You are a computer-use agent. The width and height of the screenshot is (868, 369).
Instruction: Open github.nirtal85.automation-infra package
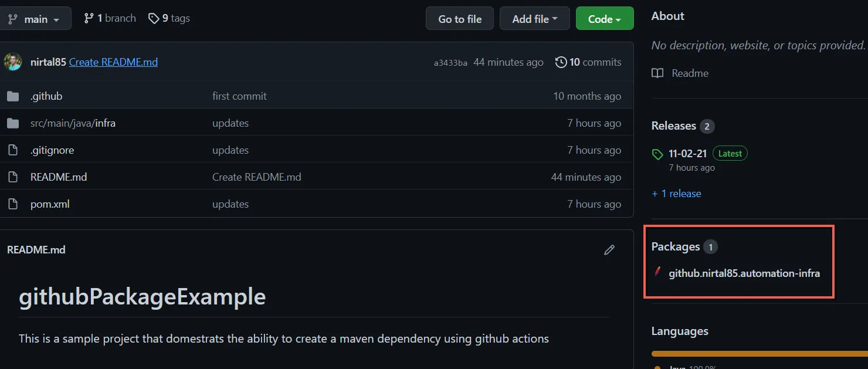pos(744,273)
